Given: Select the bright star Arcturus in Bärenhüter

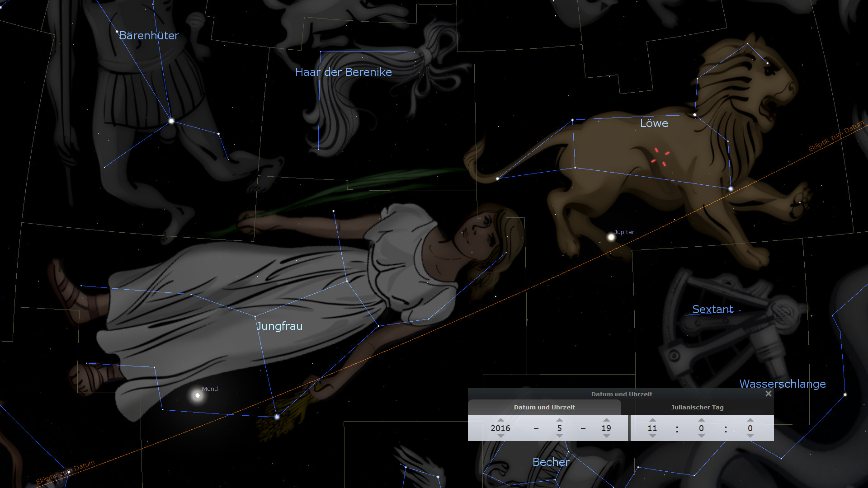Looking at the screenshot, I should point(171,121).
